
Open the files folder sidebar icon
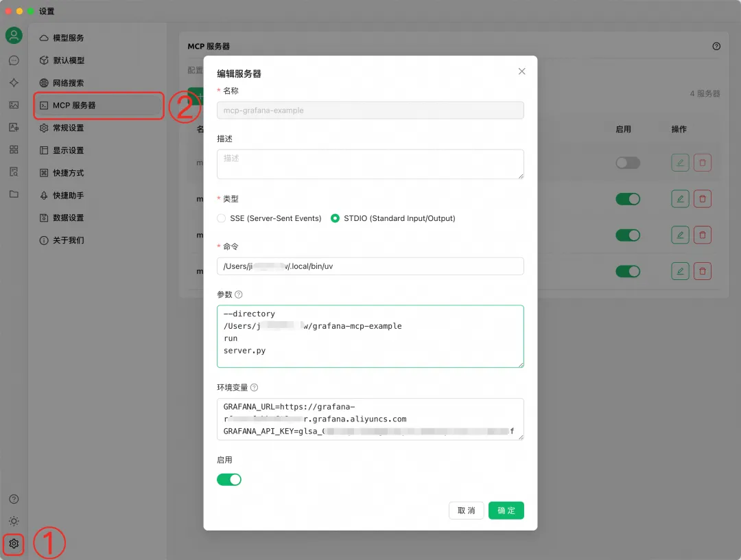click(14, 194)
